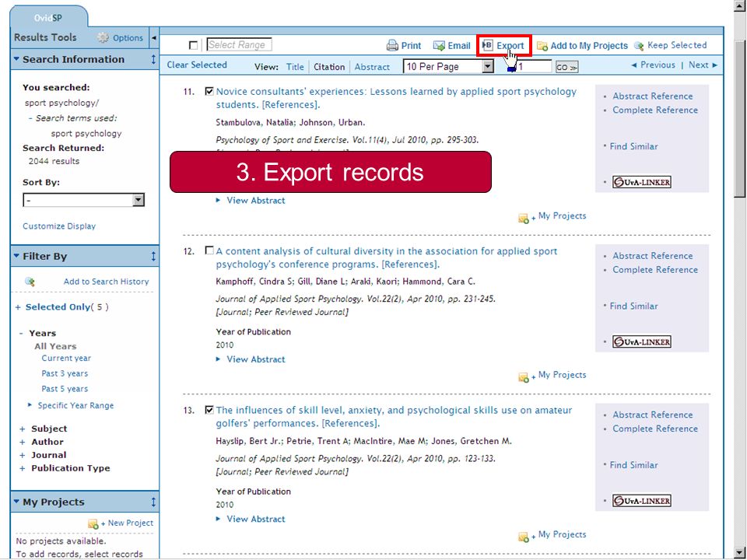Switch to Citation view

[329, 67]
